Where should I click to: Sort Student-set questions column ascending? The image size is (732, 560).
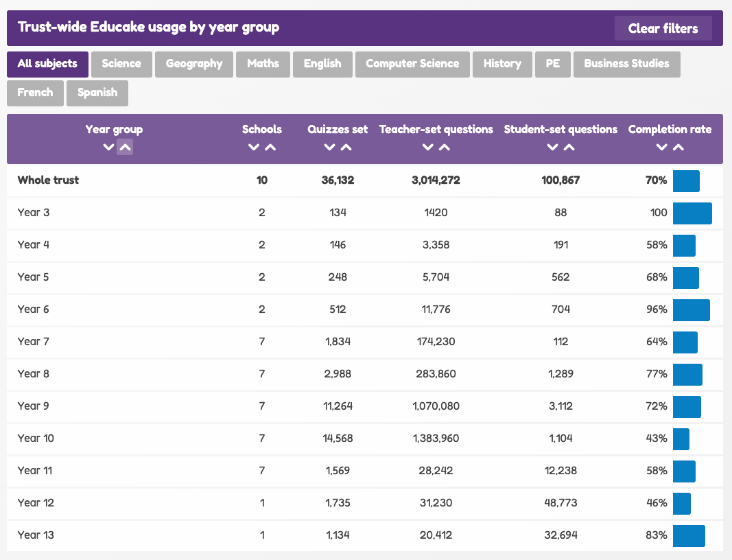(569, 147)
